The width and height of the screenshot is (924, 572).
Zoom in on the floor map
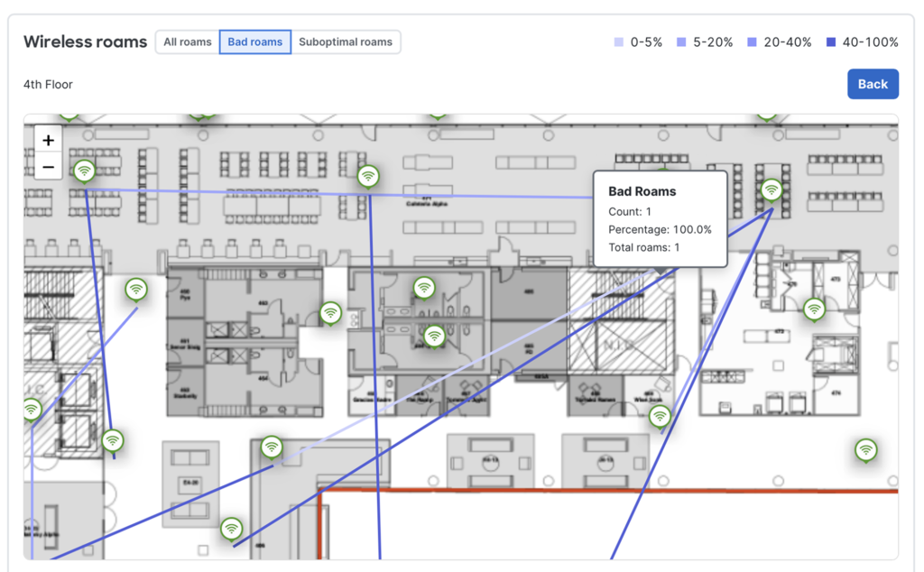tap(49, 141)
